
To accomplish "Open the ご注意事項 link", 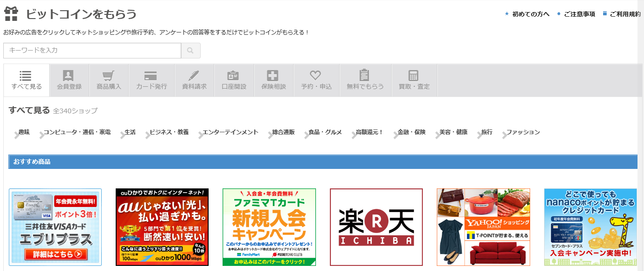I will 579,14.
